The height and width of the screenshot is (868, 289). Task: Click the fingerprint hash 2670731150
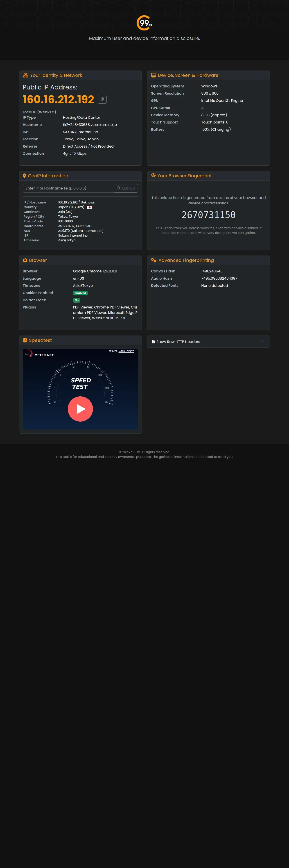pyautogui.click(x=209, y=215)
